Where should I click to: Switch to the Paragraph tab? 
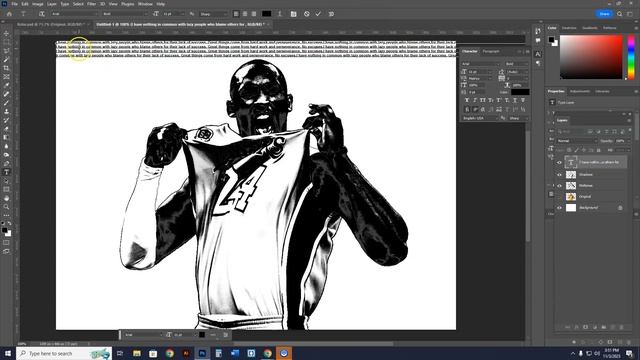(491, 51)
